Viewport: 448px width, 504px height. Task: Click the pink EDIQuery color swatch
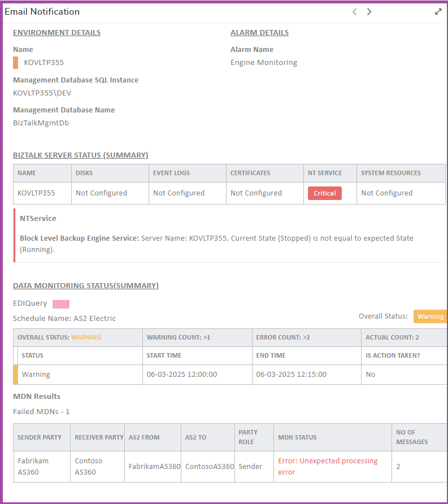coord(61,304)
